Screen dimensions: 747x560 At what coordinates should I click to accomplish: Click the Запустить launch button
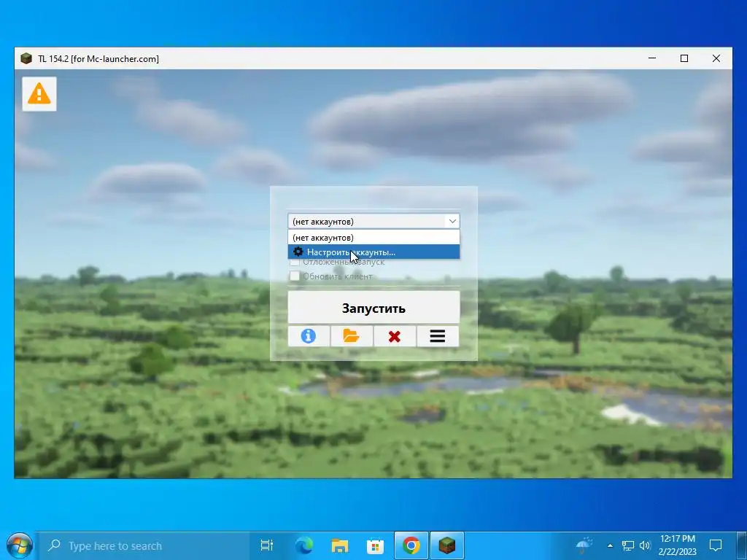point(373,308)
